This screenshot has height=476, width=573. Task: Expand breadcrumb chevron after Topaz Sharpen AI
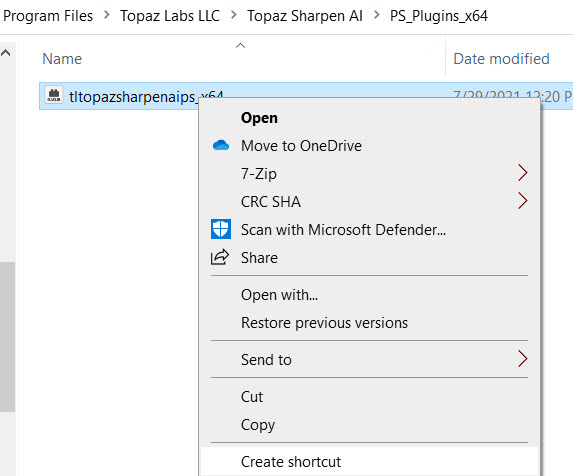pyautogui.click(x=376, y=15)
